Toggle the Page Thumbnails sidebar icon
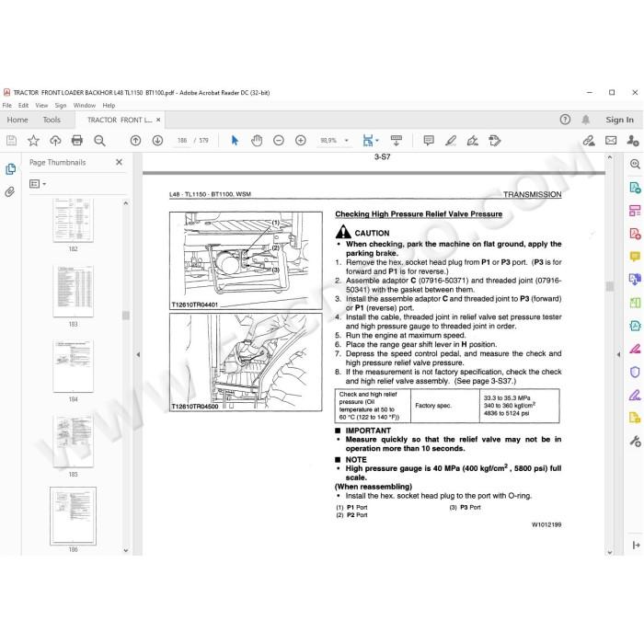 [10, 169]
